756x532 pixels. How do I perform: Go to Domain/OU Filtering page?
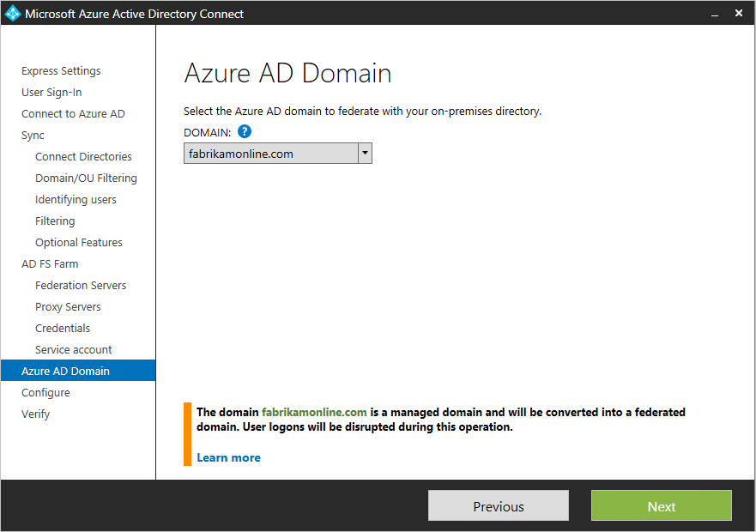pos(86,178)
